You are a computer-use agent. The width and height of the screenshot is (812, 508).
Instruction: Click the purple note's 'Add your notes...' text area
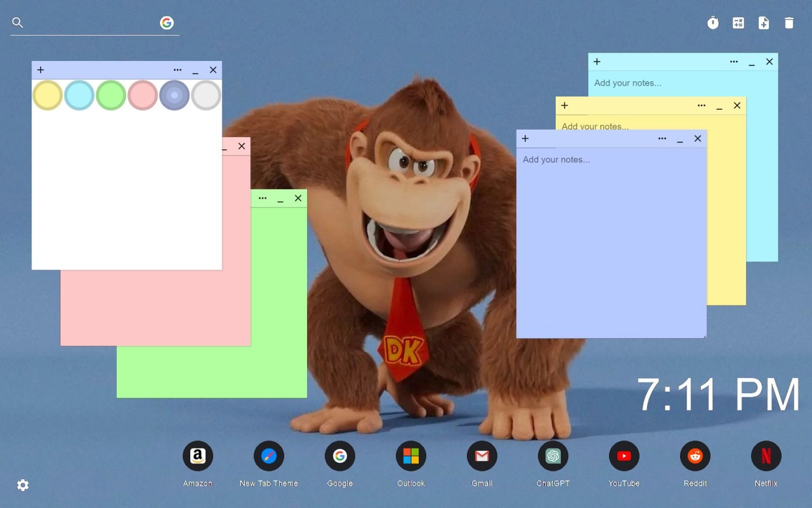612,243
